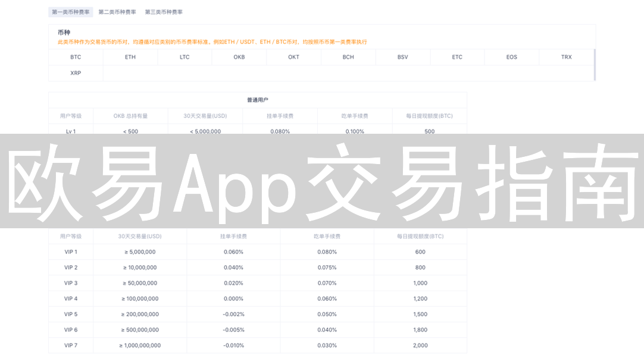
Task: Select the EOS coin cell
Action: pos(512,57)
